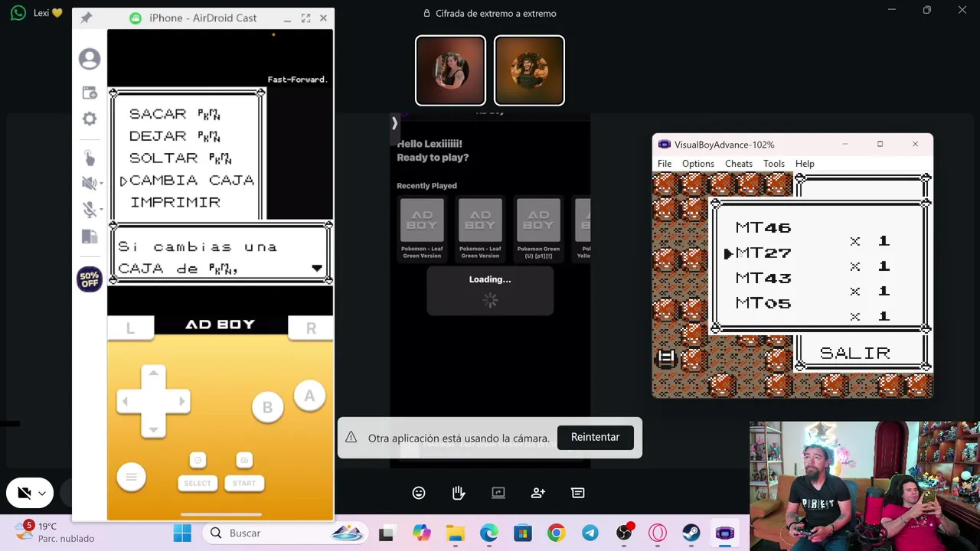
Task: Click the screen rotate icon in AirDroid sidebar
Action: coord(90,237)
